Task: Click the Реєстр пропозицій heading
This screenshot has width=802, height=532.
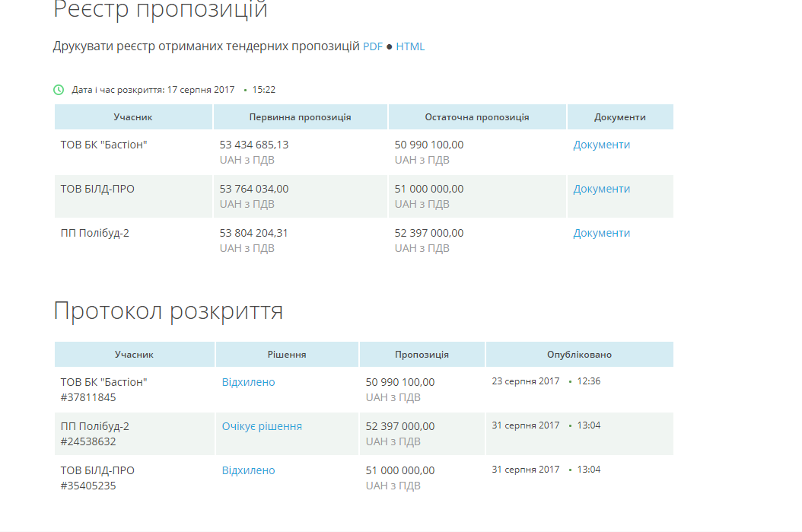Action: [161, 10]
